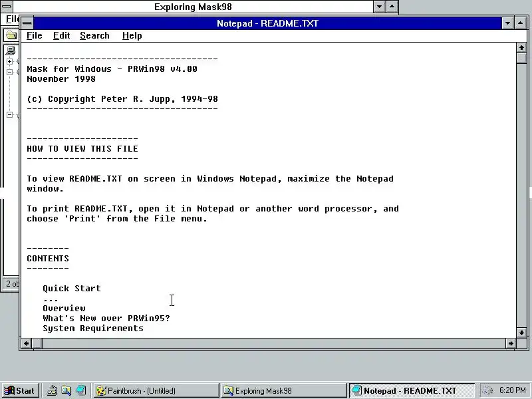Click the Exploring status bar '2 ob' text
The width and height of the screenshot is (532, 399).
pos(12,284)
